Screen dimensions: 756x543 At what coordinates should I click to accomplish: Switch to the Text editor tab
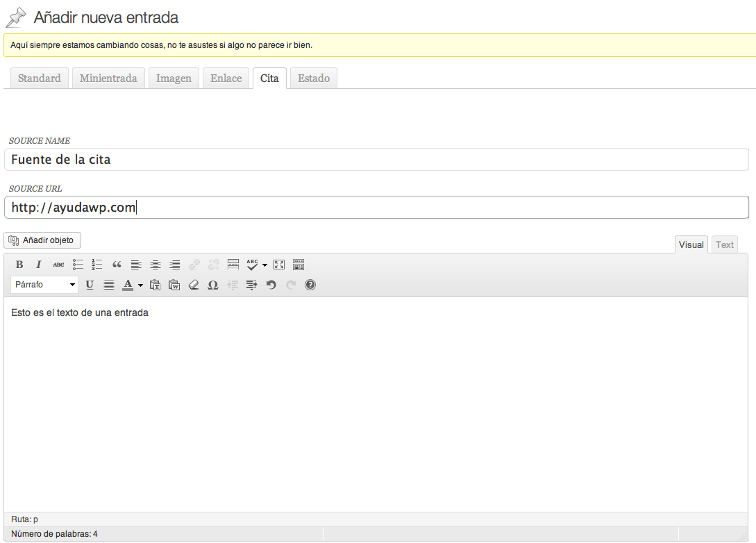(x=724, y=244)
